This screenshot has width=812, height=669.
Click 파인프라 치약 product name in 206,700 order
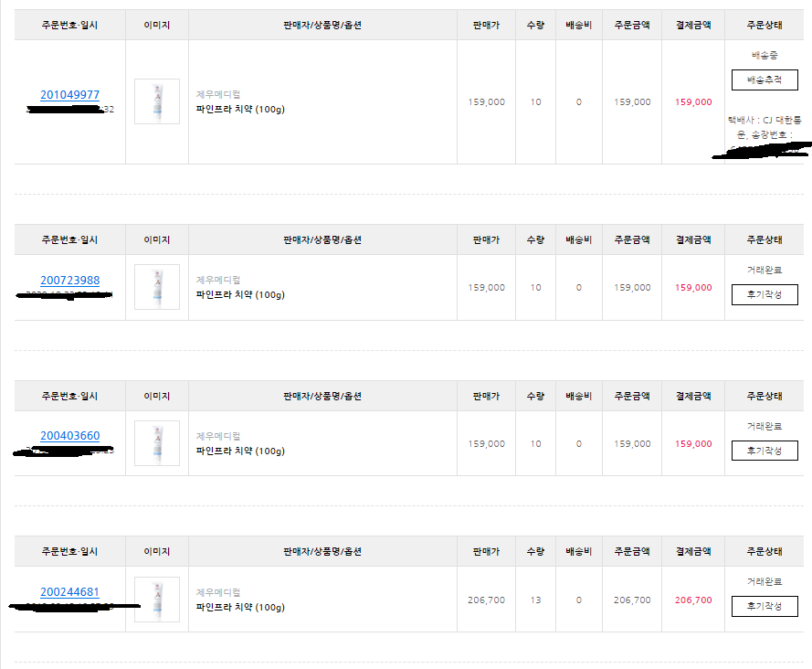click(x=240, y=608)
